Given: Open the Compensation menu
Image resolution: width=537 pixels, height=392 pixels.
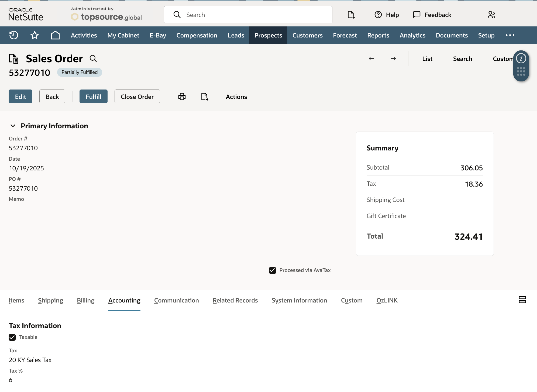Looking at the screenshot, I should (x=197, y=35).
